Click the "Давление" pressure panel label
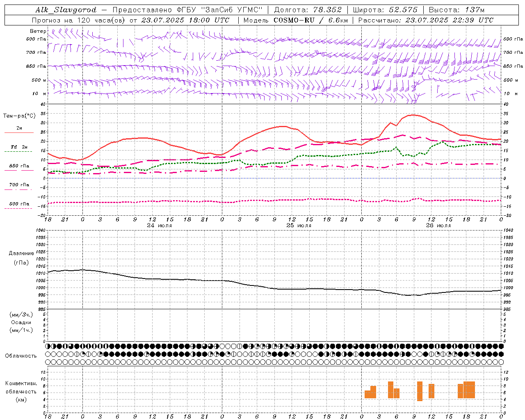 pos(21,253)
